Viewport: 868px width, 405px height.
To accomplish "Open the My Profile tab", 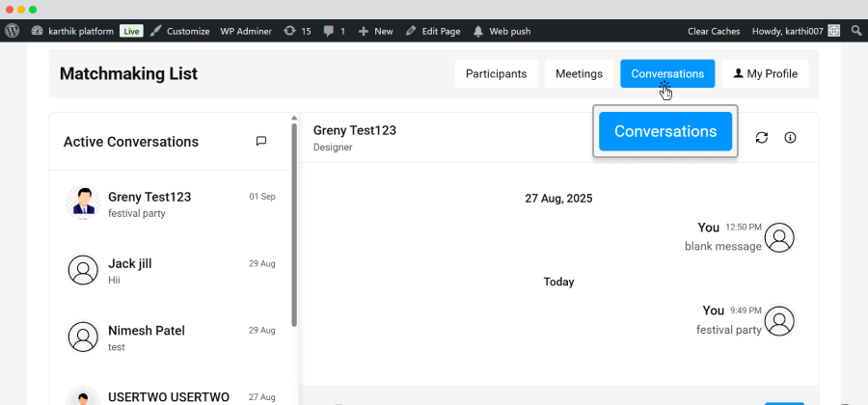I will click(765, 73).
